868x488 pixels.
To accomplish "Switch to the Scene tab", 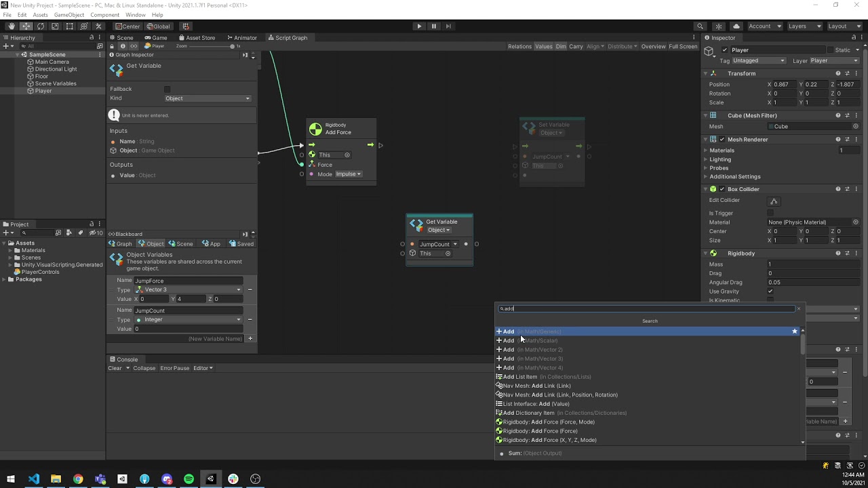I will point(121,38).
